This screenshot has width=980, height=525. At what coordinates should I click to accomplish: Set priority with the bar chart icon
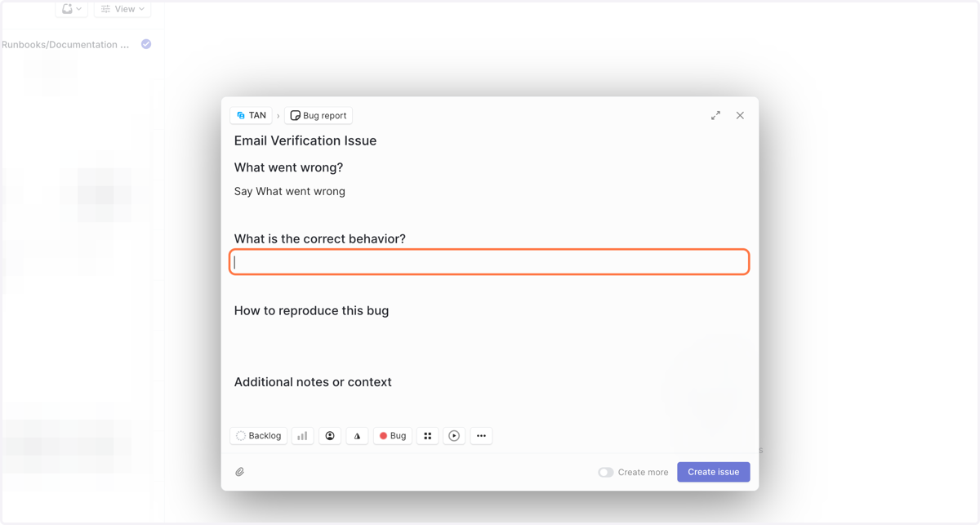point(302,436)
